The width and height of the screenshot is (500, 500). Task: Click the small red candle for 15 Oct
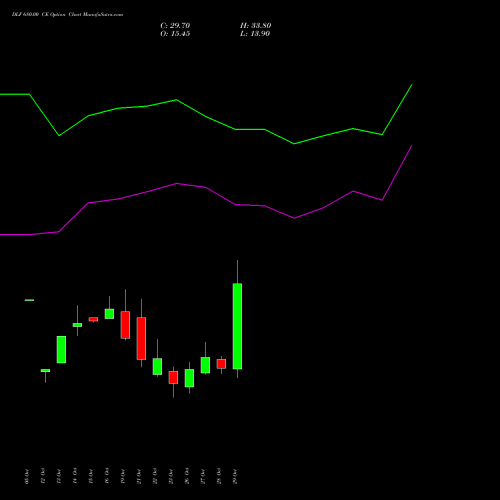pyautogui.click(x=93, y=319)
